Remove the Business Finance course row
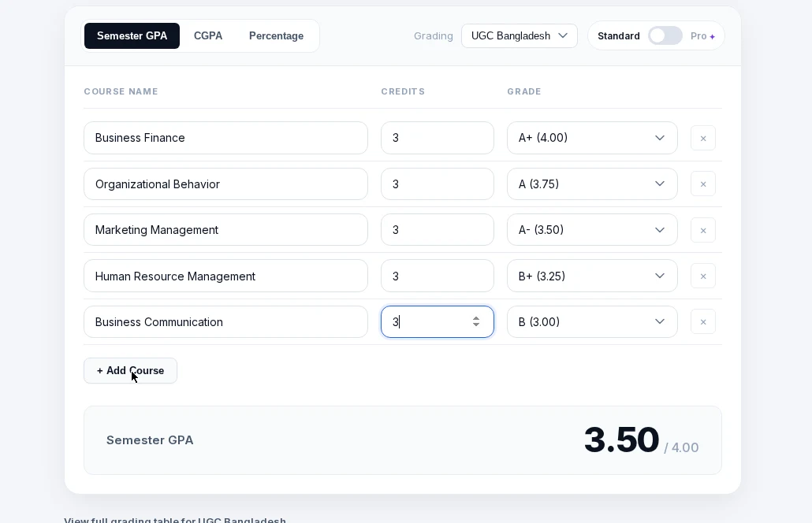This screenshot has width=812, height=523. [x=702, y=138]
